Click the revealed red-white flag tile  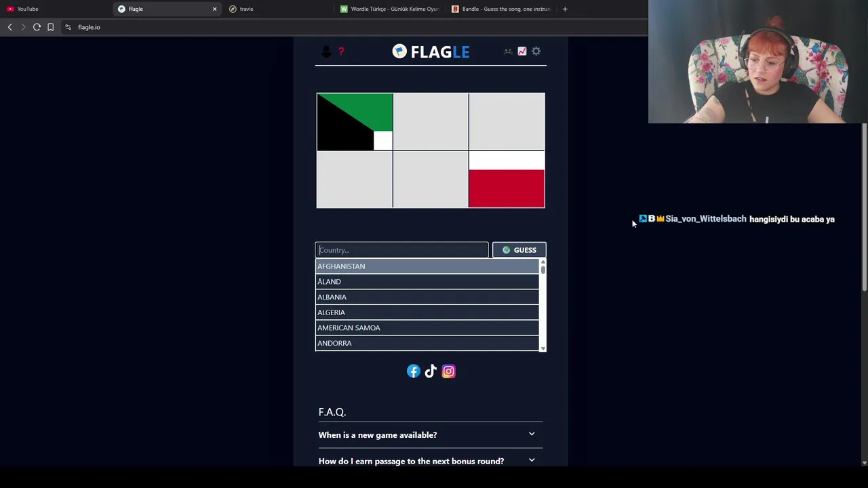pos(507,180)
